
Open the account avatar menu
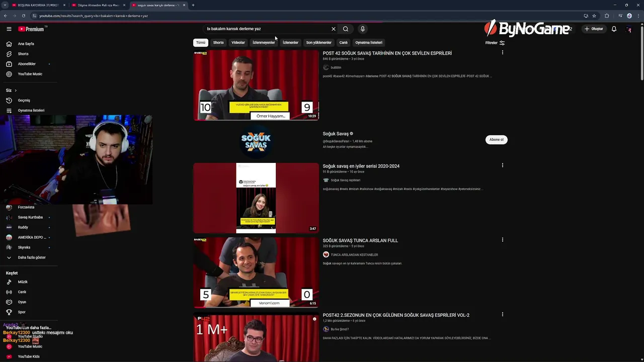[629, 29]
